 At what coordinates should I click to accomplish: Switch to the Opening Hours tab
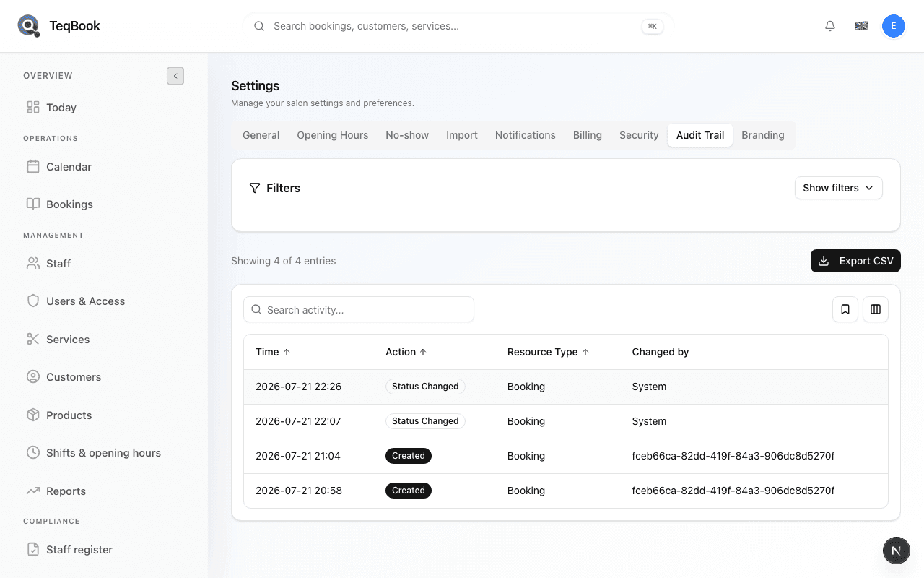[x=333, y=135]
